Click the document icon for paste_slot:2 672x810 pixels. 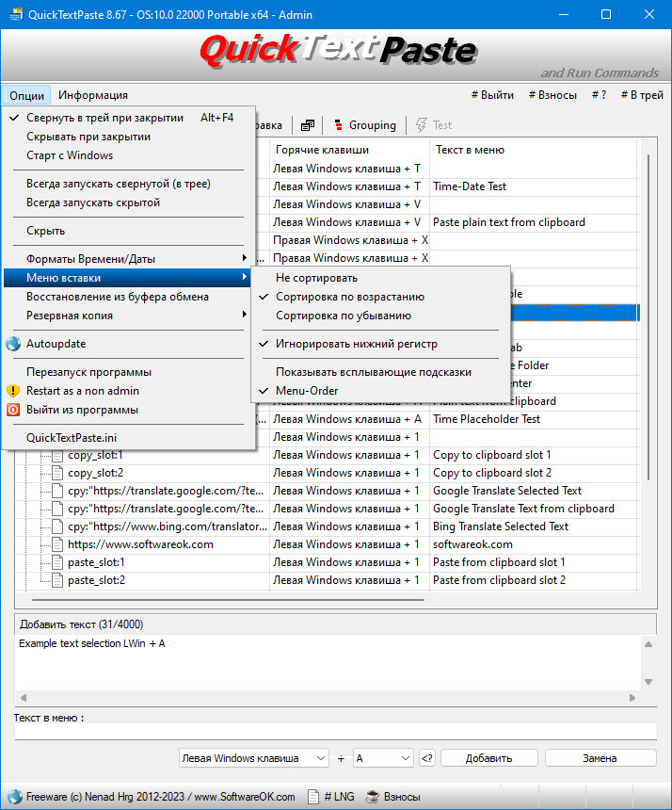[x=57, y=580]
